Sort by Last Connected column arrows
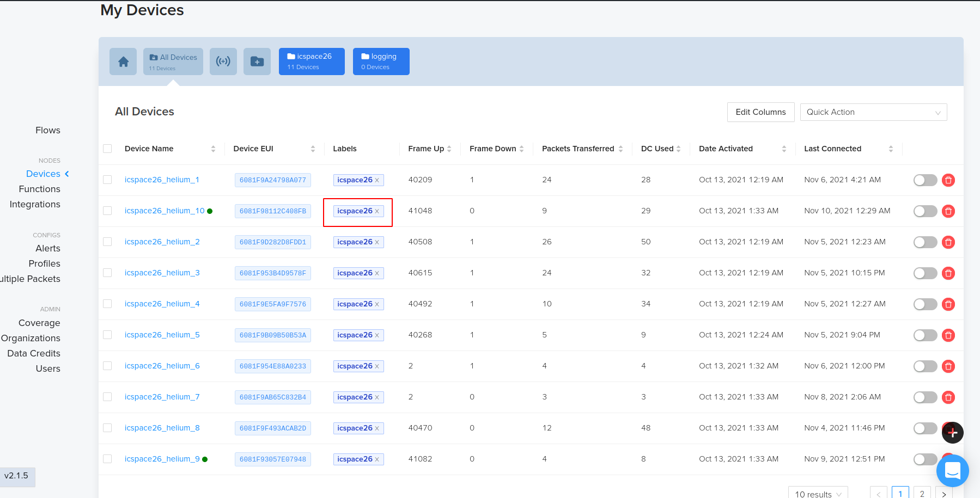 (x=891, y=149)
